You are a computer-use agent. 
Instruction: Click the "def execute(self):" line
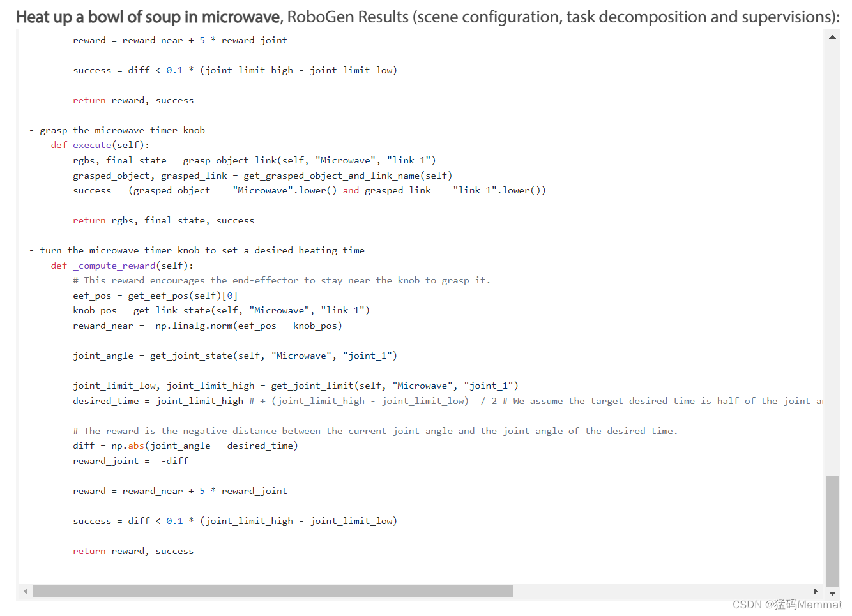(100, 145)
